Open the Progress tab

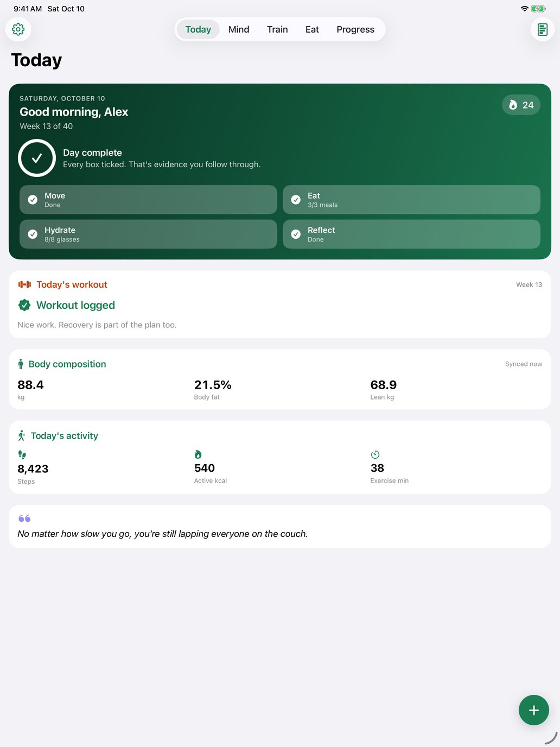pyautogui.click(x=355, y=29)
